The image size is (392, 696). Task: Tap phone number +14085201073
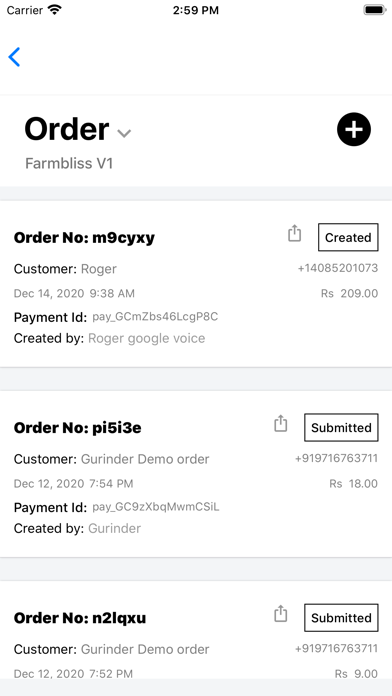coord(337,268)
